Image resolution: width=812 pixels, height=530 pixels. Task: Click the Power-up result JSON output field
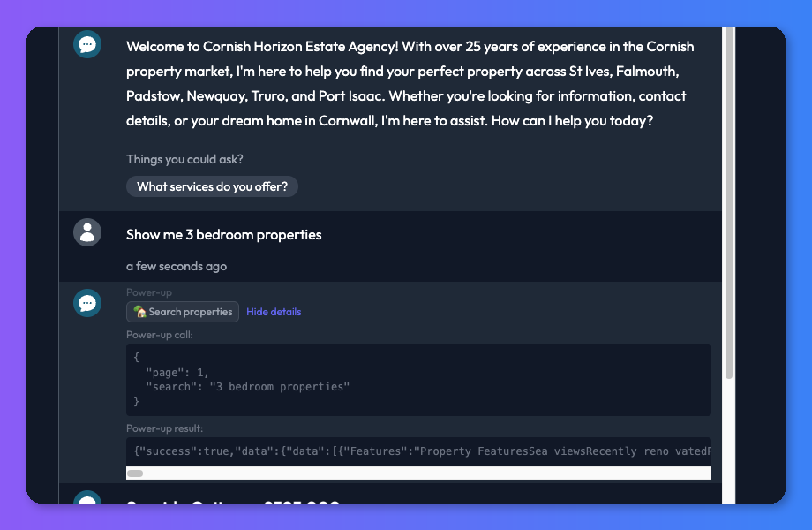tap(418, 450)
